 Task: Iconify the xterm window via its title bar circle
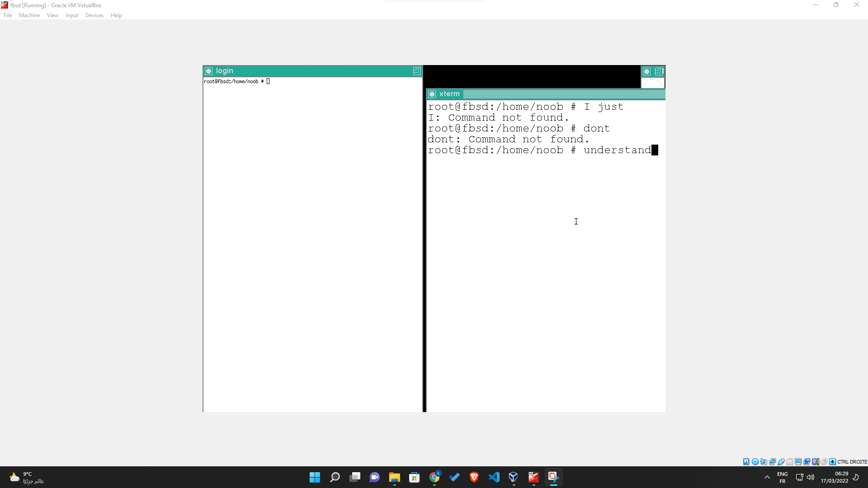tap(433, 94)
